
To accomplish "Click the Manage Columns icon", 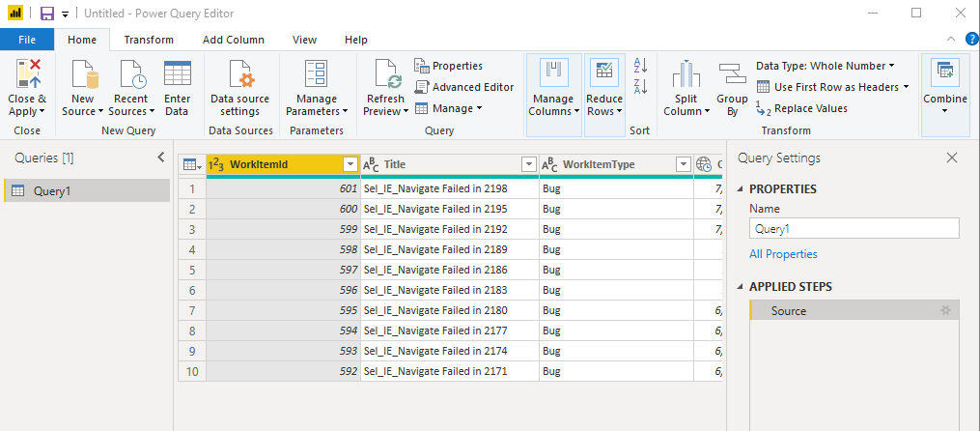I will [x=554, y=73].
